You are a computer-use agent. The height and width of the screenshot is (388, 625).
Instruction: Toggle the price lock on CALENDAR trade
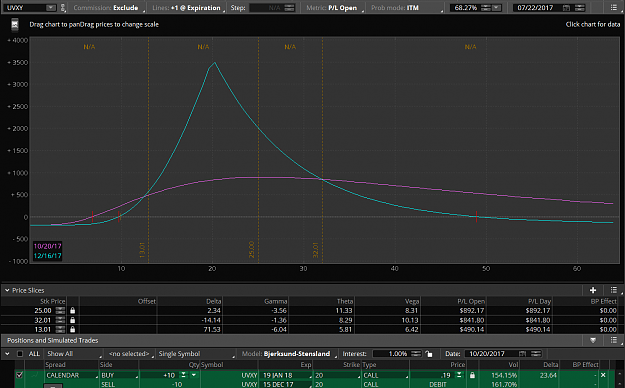coord(472,375)
